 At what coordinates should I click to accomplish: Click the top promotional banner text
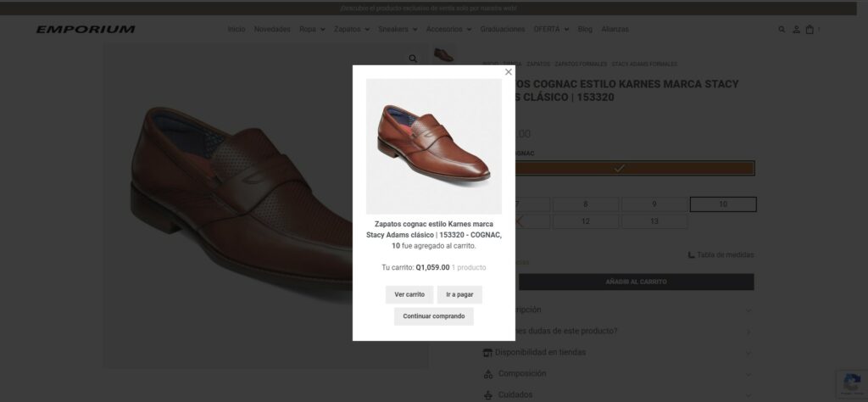(x=428, y=8)
